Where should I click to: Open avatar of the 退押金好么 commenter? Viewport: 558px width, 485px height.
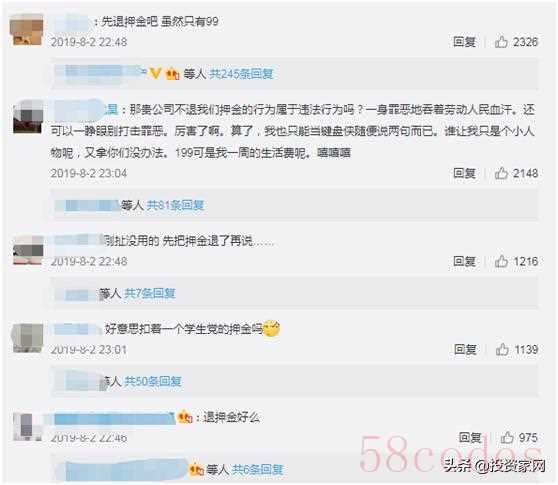tap(28, 427)
